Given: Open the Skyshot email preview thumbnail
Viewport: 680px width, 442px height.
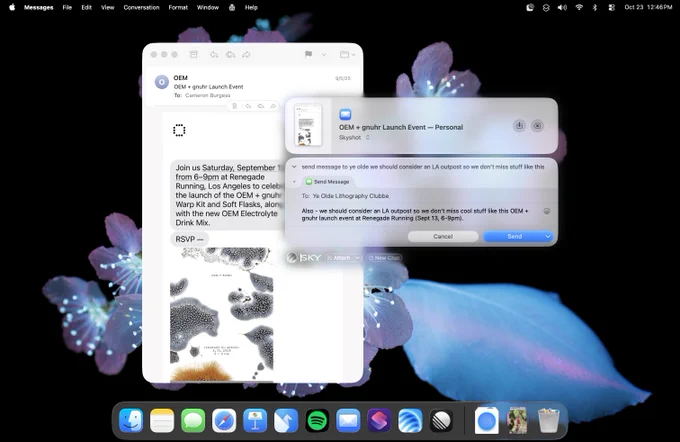Looking at the screenshot, I should pos(308,125).
